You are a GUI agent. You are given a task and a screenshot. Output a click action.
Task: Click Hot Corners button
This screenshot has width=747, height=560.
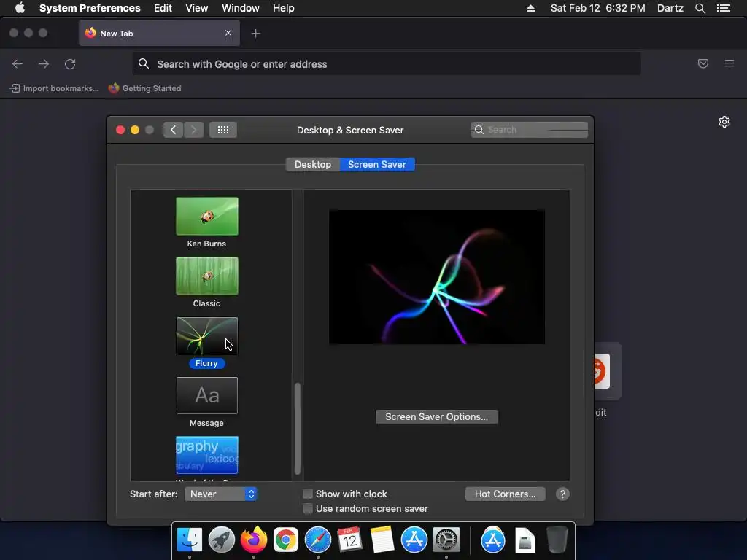click(506, 494)
